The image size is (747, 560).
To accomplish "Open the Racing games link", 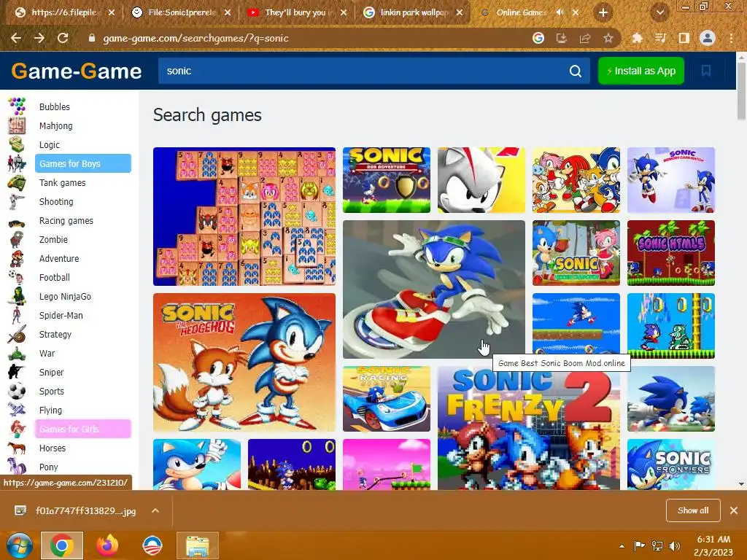I will (x=66, y=220).
